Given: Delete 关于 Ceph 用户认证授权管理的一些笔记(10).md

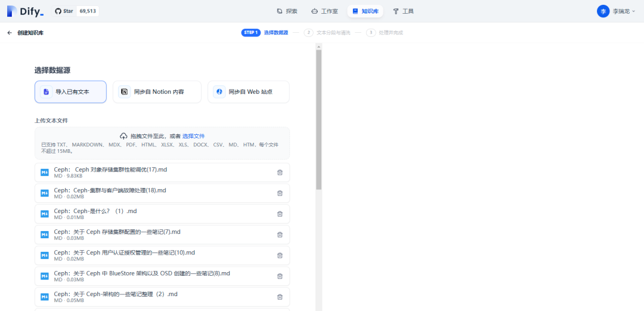Looking at the screenshot, I should click(x=280, y=255).
